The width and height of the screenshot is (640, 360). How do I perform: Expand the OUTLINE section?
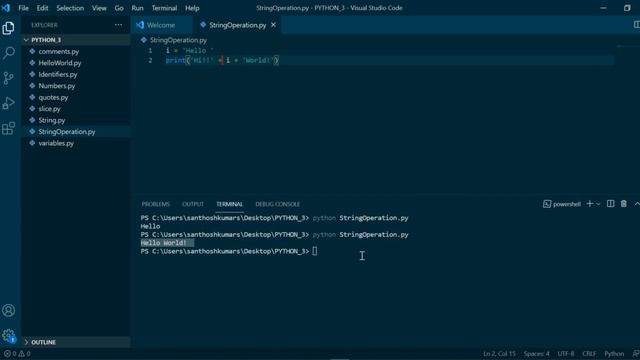tap(76, 342)
